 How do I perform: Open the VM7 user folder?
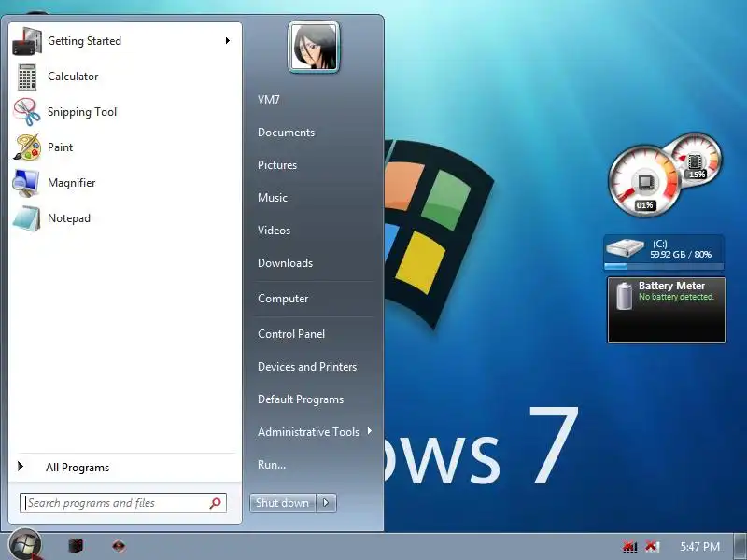(269, 100)
